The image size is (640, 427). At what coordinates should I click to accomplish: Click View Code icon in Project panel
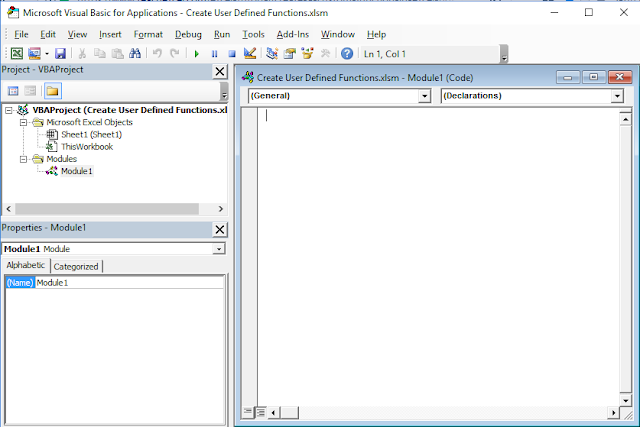click(13, 91)
